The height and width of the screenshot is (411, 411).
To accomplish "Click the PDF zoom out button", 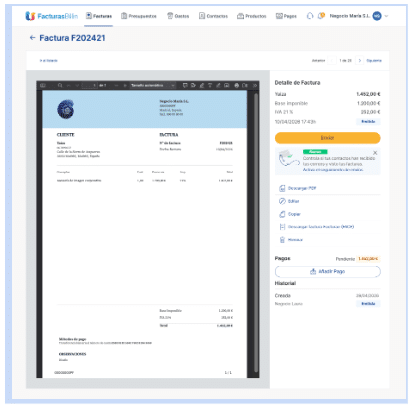I will pyautogui.click(x=116, y=85).
